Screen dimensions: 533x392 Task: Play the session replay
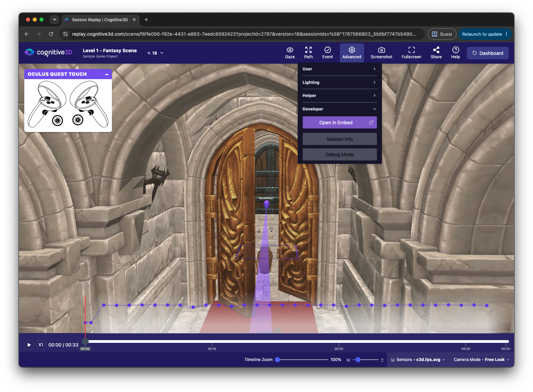click(x=29, y=345)
